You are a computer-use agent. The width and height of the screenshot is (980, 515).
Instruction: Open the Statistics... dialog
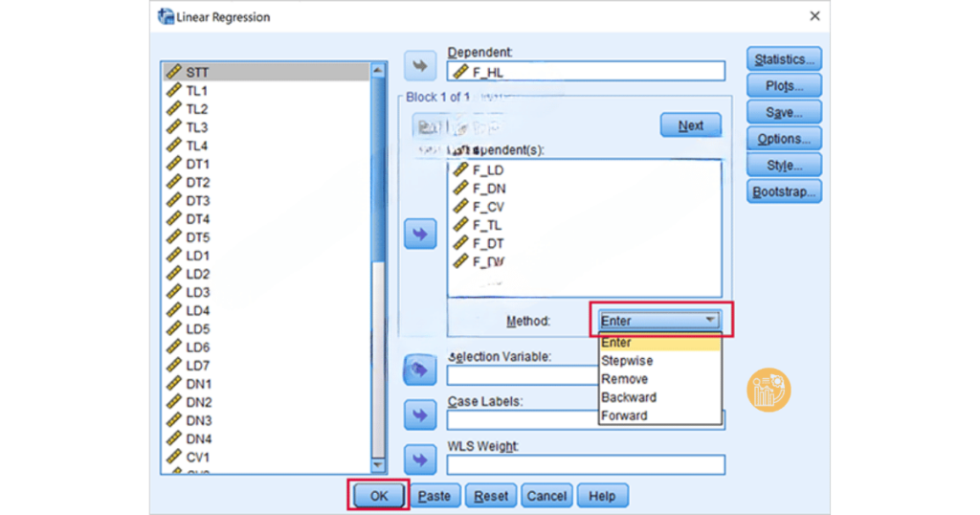(784, 59)
